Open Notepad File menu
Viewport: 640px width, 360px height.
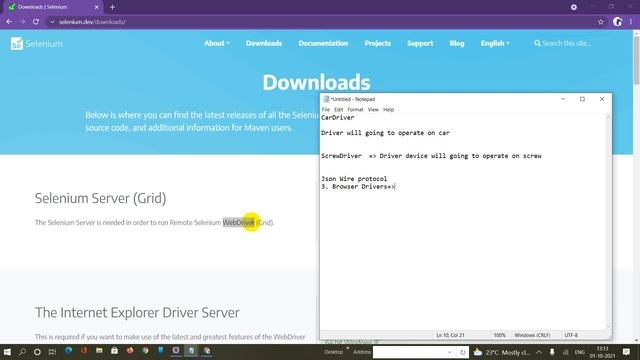[x=325, y=109]
